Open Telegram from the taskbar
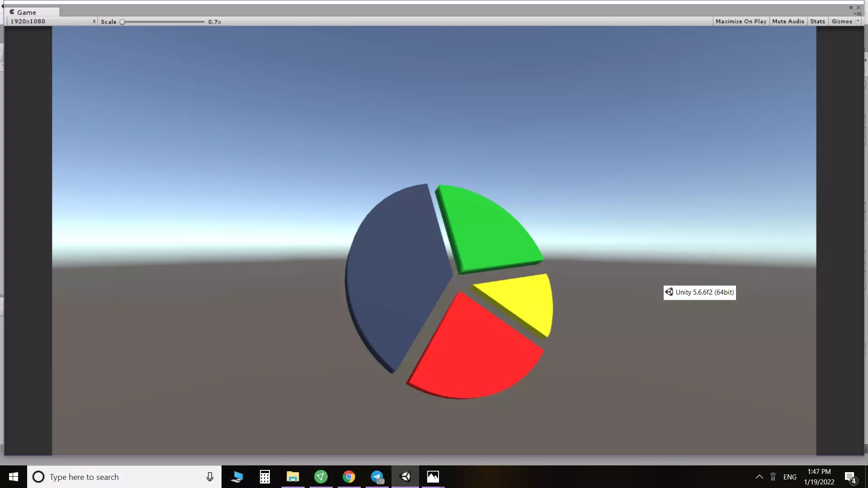The width and height of the screenshot is (868, 488). click(x=377, y=477)
